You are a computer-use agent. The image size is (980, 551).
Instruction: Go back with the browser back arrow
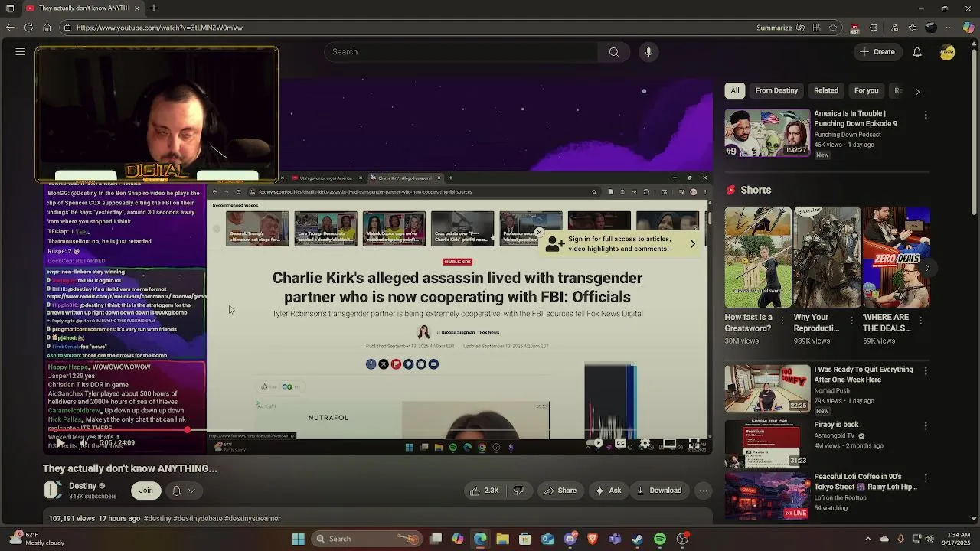[9, 28]
